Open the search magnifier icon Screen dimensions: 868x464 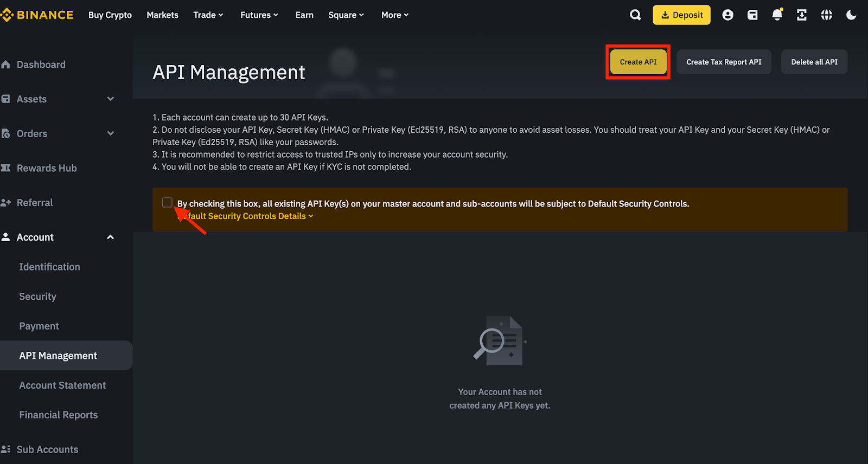coord(635,15)
